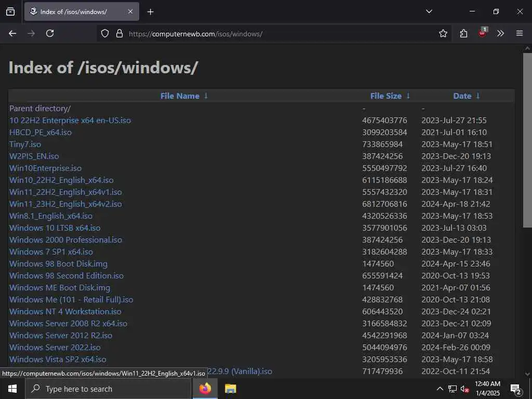Download Tiny7.iso
Viewport: 532px width, 399px height.
pos(25,144)
